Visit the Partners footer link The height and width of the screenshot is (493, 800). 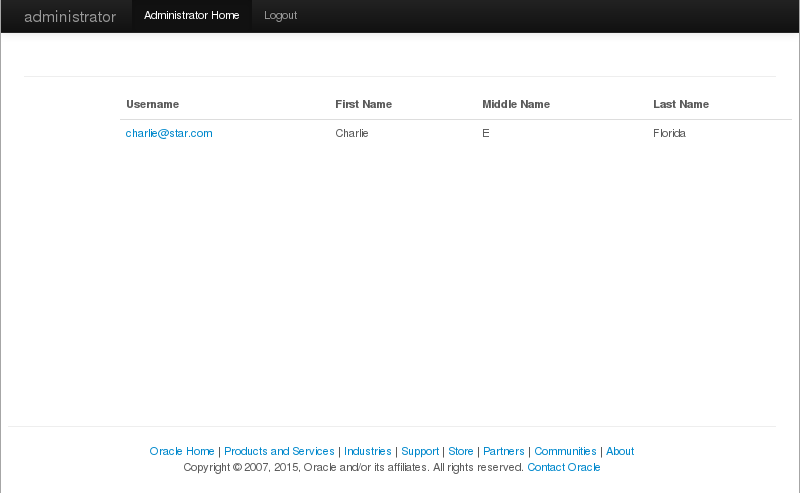(x=504, y=451)
